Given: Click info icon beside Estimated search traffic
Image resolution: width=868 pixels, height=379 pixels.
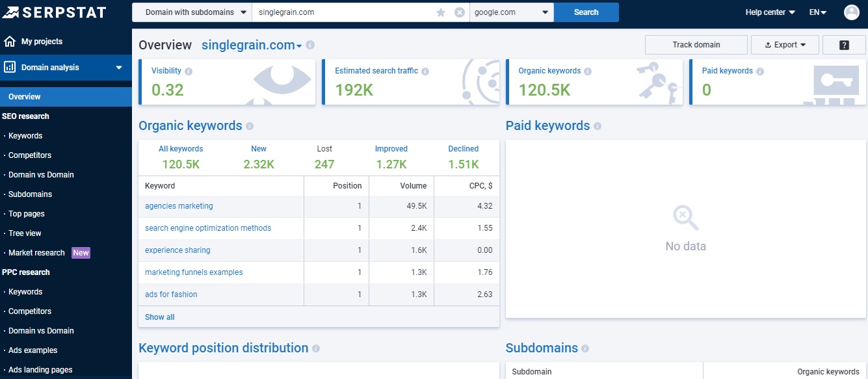Looking at the screenshot, I should click(x=425, y=72).
